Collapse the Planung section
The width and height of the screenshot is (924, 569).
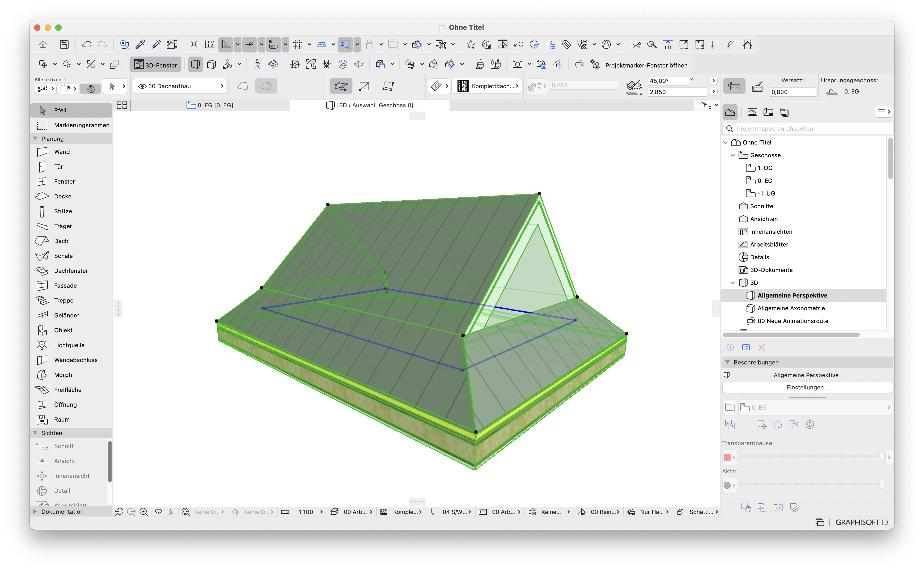35,138
